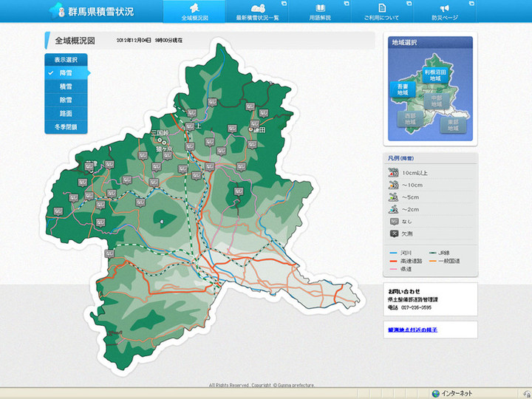
Task: Choose 中部地域 in region selector
Action: (437, 100)
